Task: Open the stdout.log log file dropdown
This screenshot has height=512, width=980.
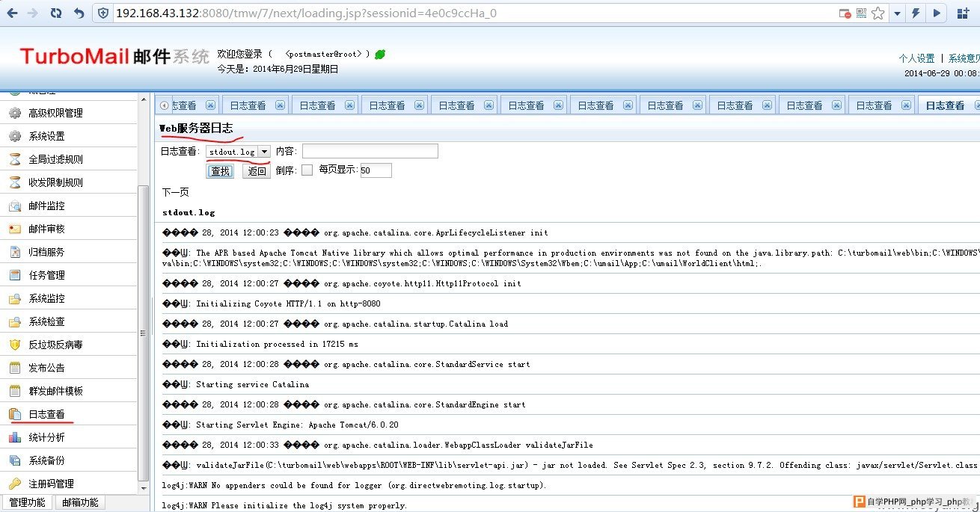Action: click(239, 152)
